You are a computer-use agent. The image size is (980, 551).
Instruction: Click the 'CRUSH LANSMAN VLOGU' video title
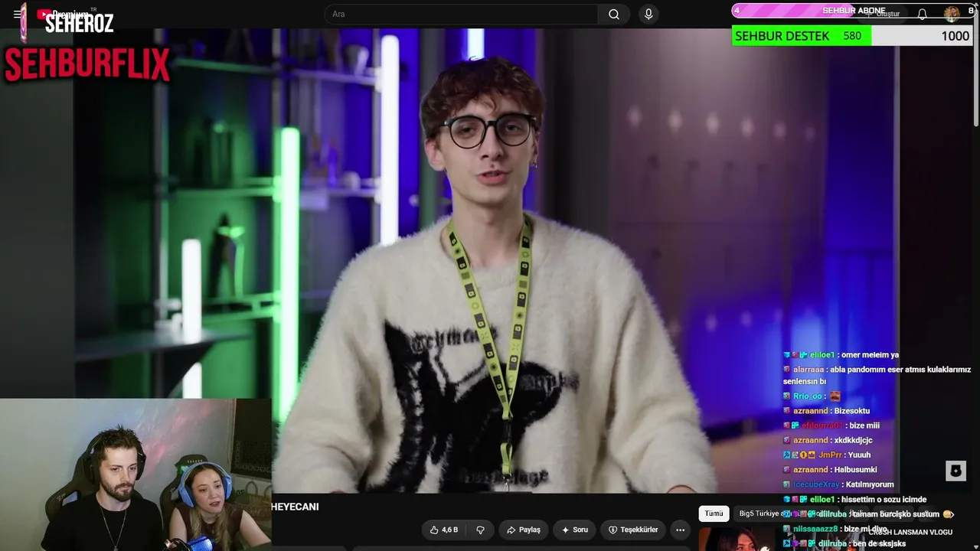click(x=910, y=532)
